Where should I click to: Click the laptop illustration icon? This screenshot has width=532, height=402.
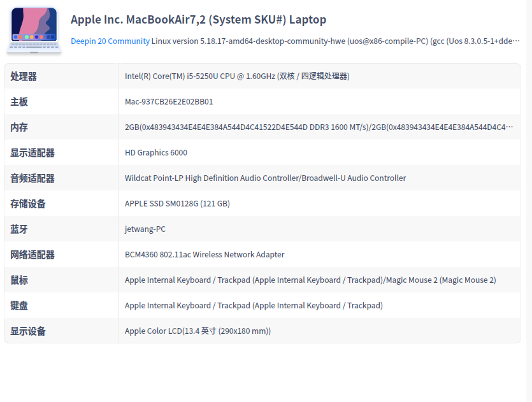point(34,30)
